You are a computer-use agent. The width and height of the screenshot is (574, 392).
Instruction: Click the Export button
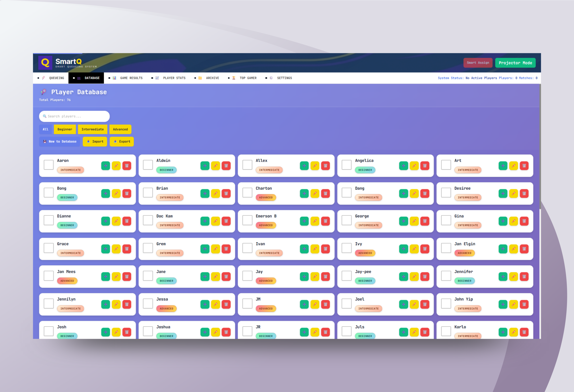coord(122,142)
